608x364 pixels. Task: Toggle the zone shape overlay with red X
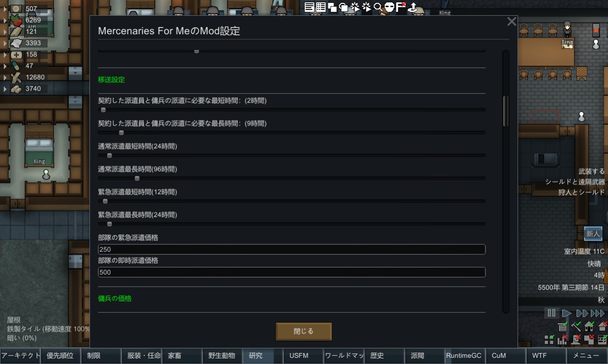589,339
